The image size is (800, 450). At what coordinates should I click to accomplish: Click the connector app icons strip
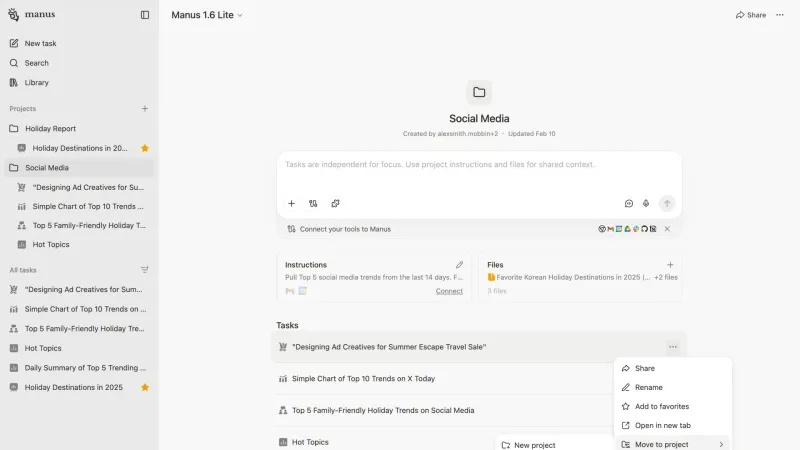[x=627, y=229]
